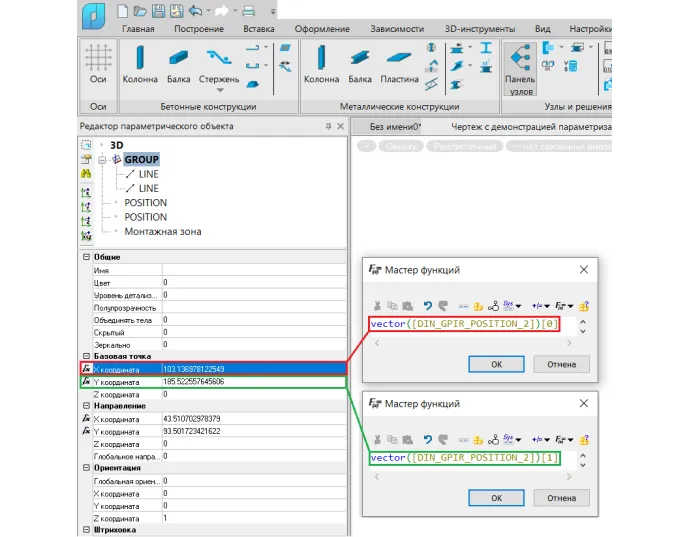Switch to the Вставка ribbon tab

tap(259, 29)
